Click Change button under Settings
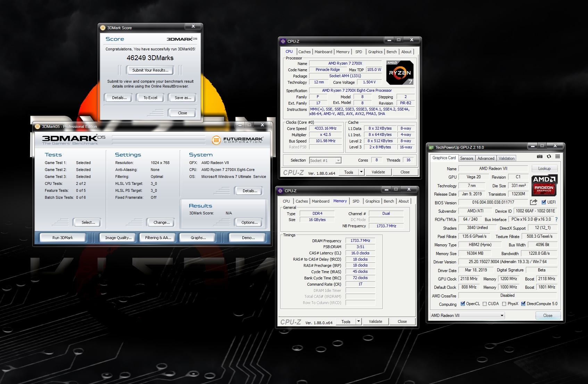Image resolution: width=588 pixels, height=384 pixels. coord(162,222)
